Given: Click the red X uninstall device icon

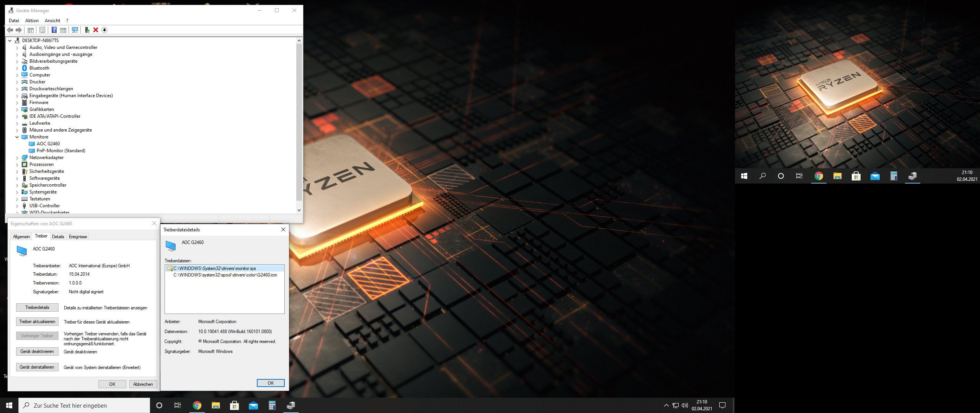Looking at the screenshot, I should 96,30.
